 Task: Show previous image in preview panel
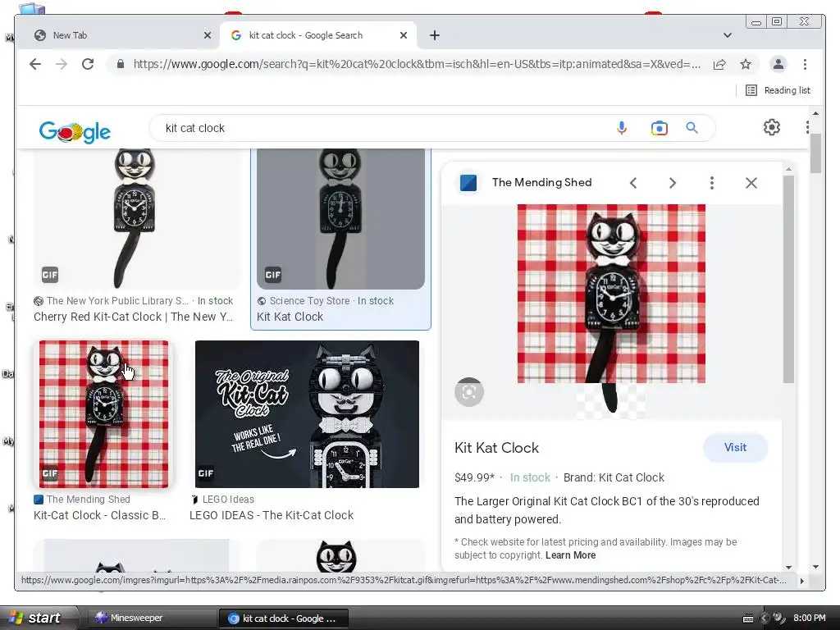[633, 183]
